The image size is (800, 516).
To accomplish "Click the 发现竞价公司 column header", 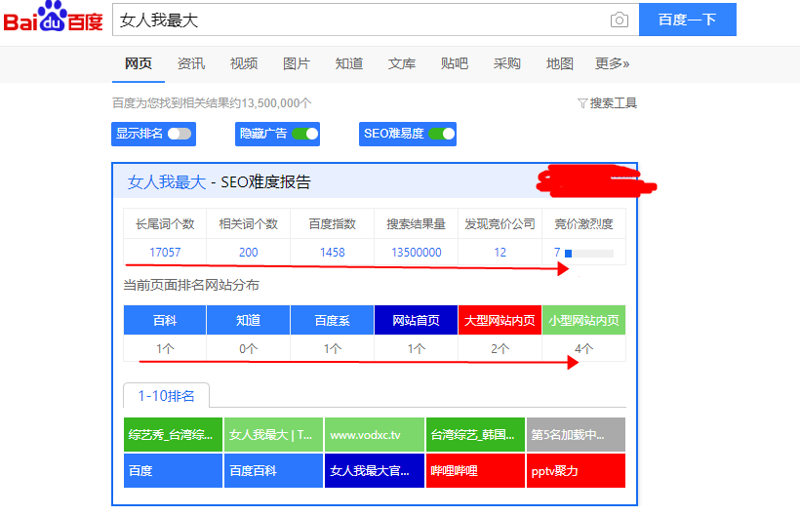I will click(x=500, y=224).
